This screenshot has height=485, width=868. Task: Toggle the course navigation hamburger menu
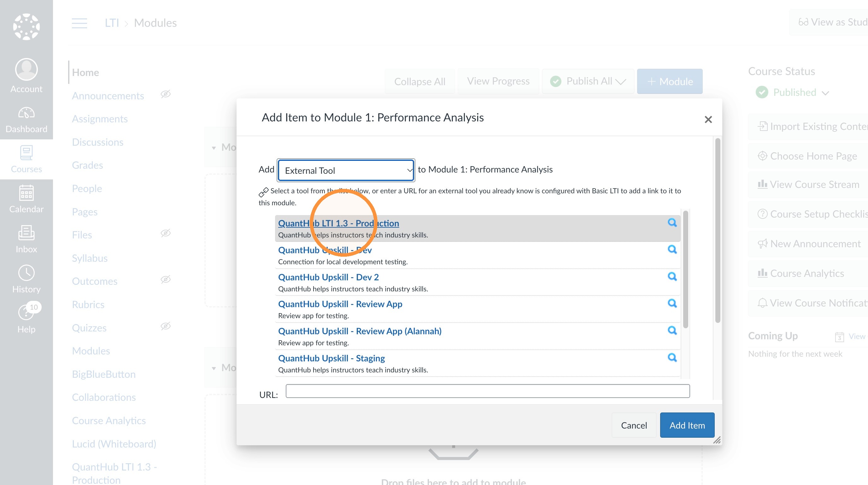(79, 23)
